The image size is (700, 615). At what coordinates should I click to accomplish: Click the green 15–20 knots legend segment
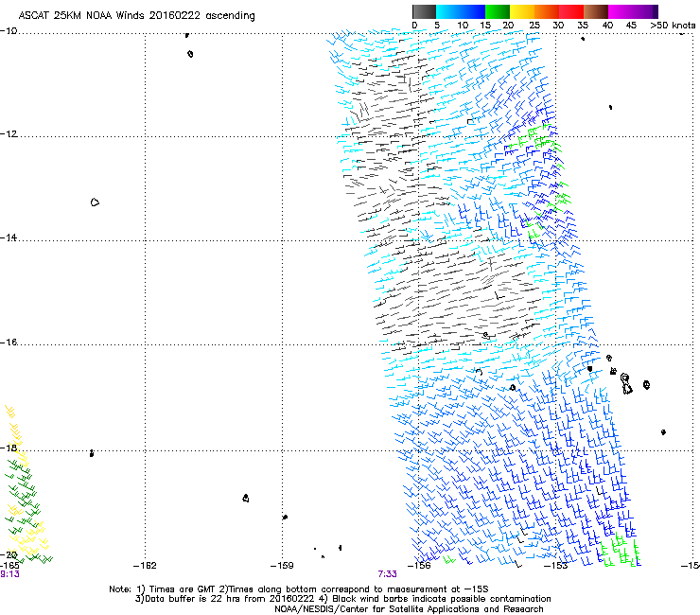(498, 11)
